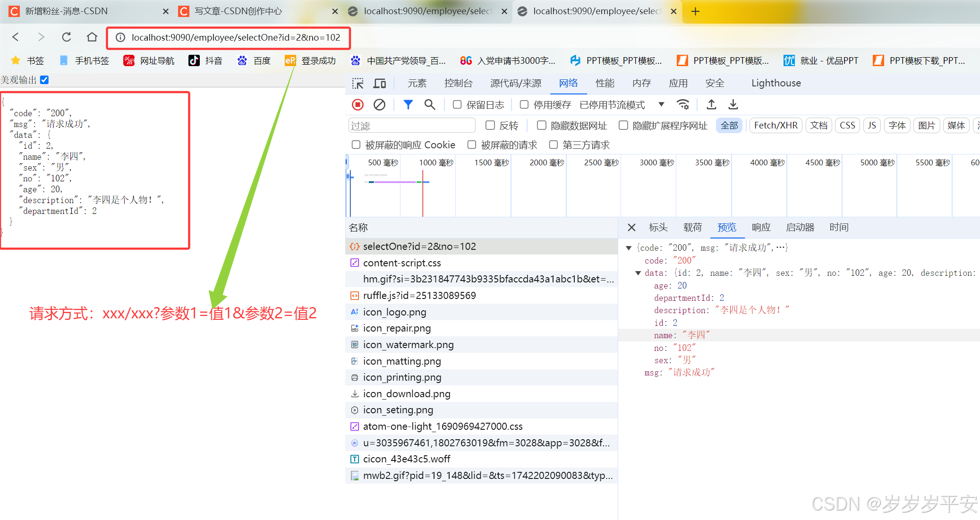Apply the Fetch/XHR request filter
This screenshot has width=980, height=520.
775,125
